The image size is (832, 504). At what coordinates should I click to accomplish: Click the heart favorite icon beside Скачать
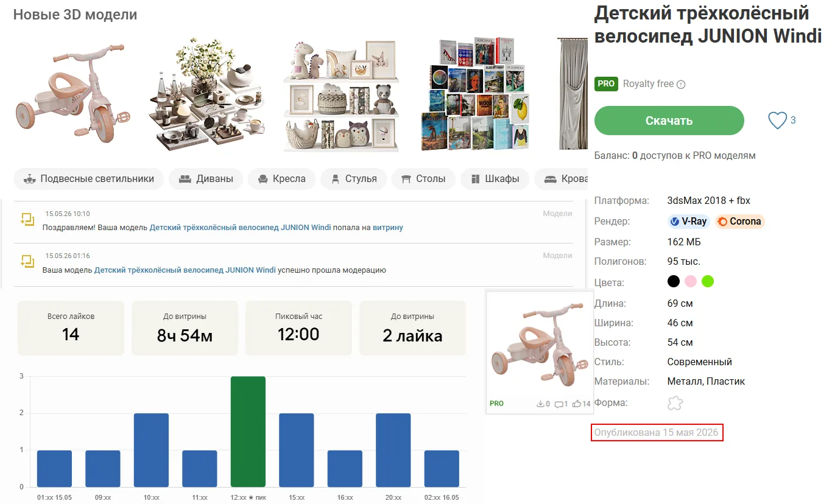pos(777,121)
